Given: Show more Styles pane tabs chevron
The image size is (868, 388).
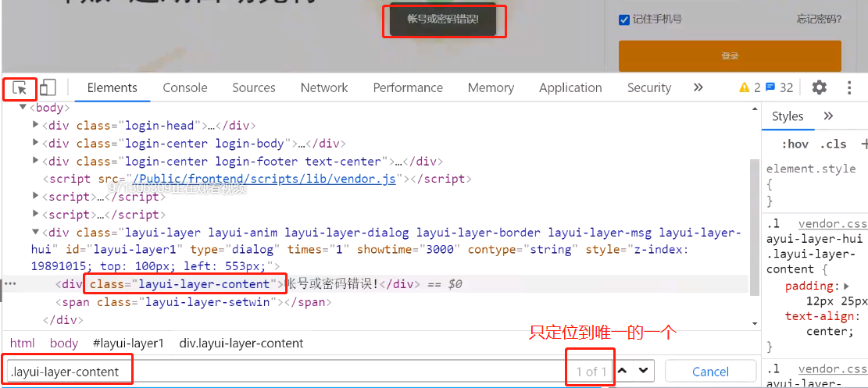Looking at the screenshot, I should 828,116.
